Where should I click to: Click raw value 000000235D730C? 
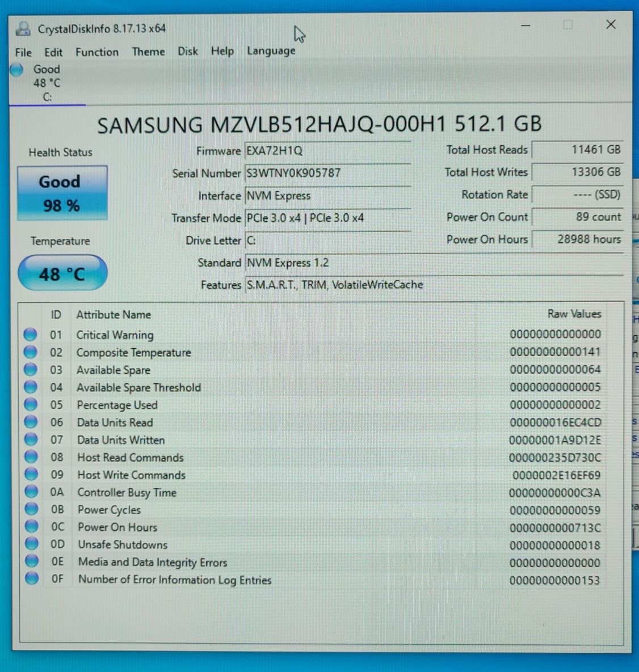pyautogui.click(x=555, y=458)
